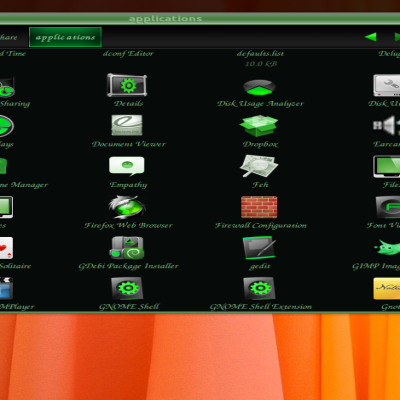Select the applications breadcrumb tab
Image resolution: width=400 pixels, height=400 pixels.
[x=65, y=37]
